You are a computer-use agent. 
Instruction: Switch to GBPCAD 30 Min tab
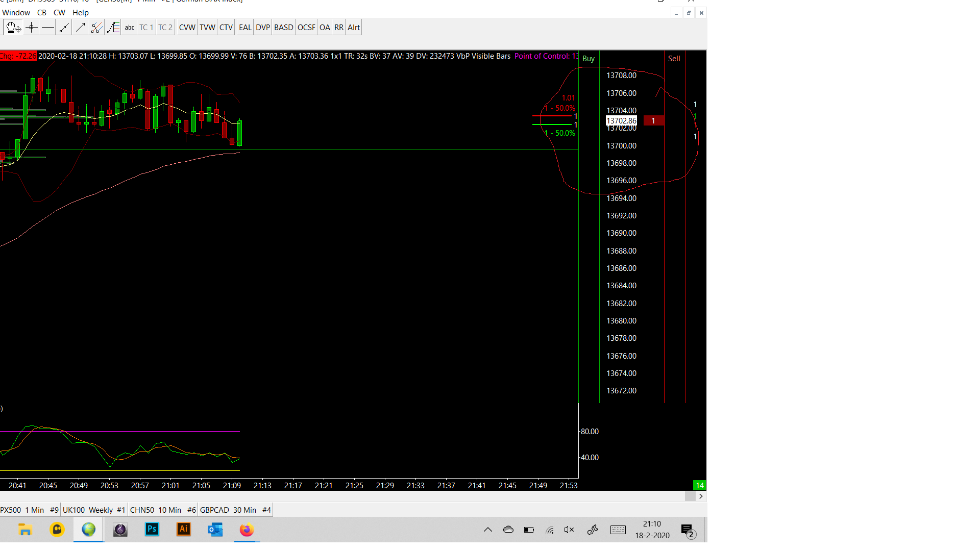point(235,510)
